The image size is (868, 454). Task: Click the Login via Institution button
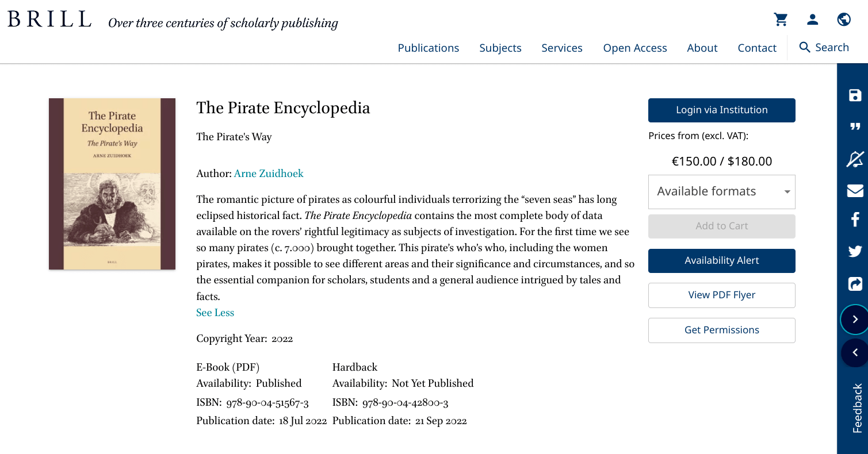(x=721, y=110)
